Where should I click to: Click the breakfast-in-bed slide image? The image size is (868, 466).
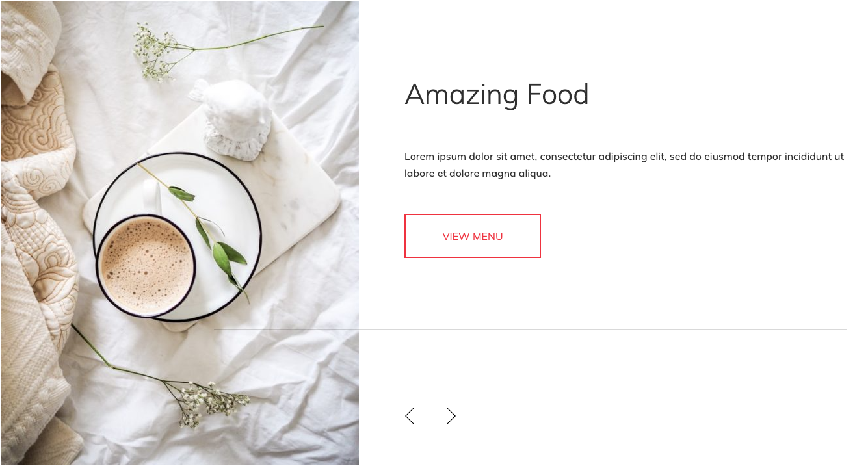click(179, 233)
